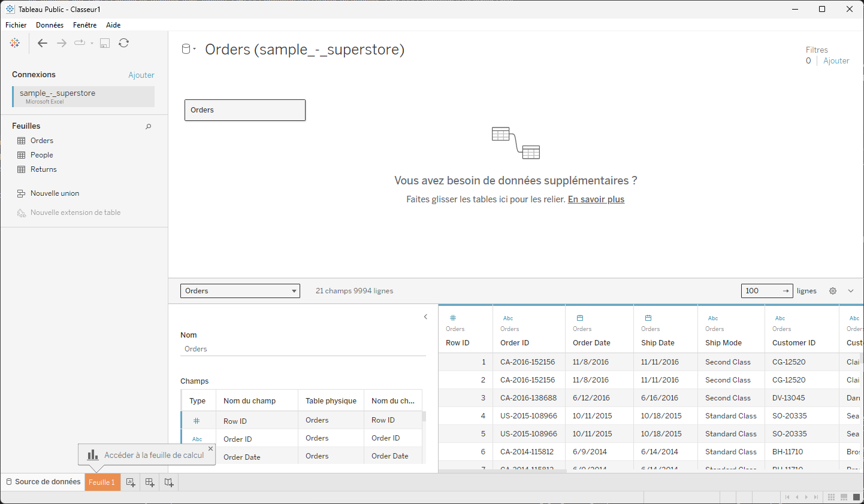The height and width of the screenshot is (504, 864).
Task: Edit the Nom field containing Orders
Action: pyautogui.click(x=303, y=349)
